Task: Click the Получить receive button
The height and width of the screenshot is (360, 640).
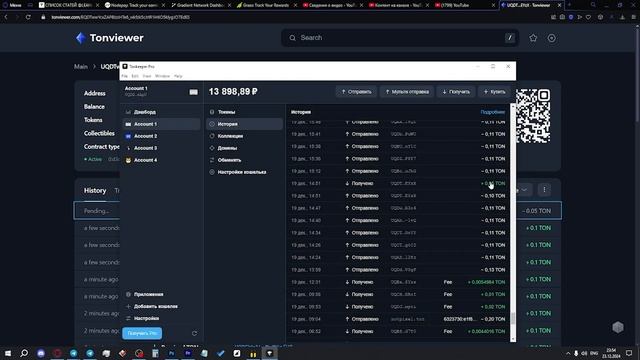Action: click(456, 92)
